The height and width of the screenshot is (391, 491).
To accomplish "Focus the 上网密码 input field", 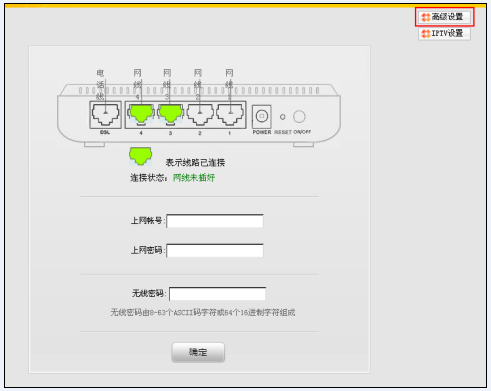I will pos(215,250).
